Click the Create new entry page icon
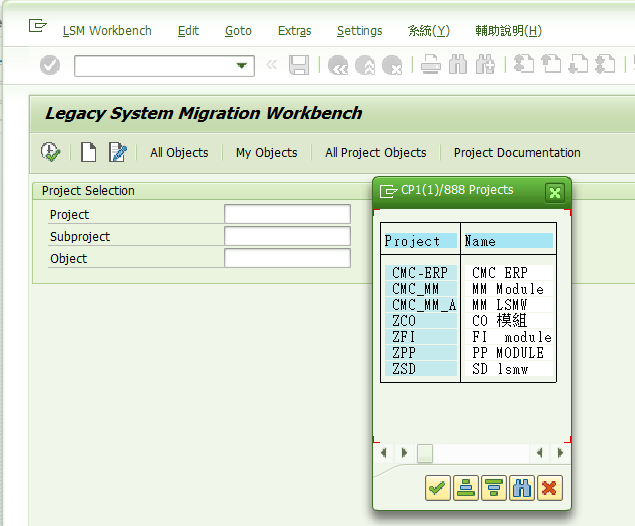635x526 pixels. 88,152
